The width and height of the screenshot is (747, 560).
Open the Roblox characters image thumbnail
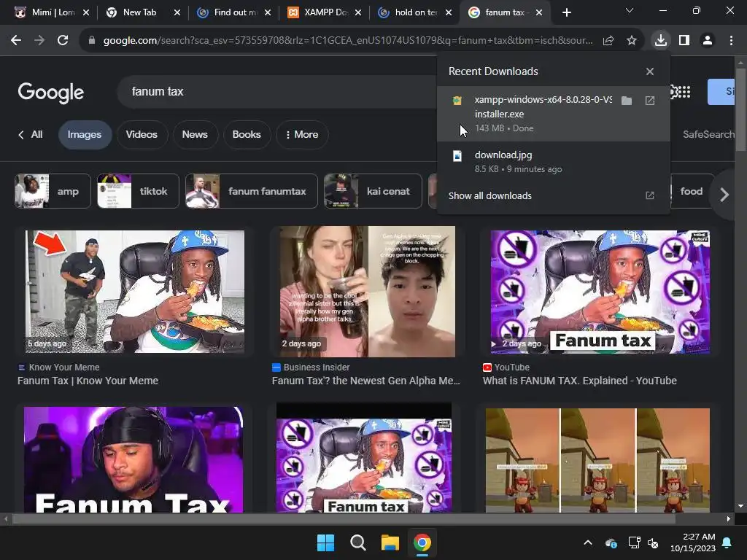coord(597,460)
